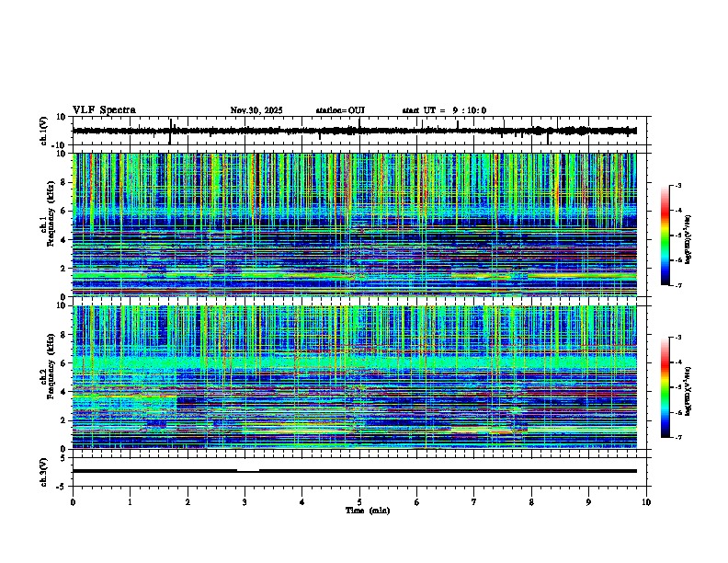This screenshot has height=563, width=728.
Task: Click the time axis tick label "5"
Action: [359, 502]
